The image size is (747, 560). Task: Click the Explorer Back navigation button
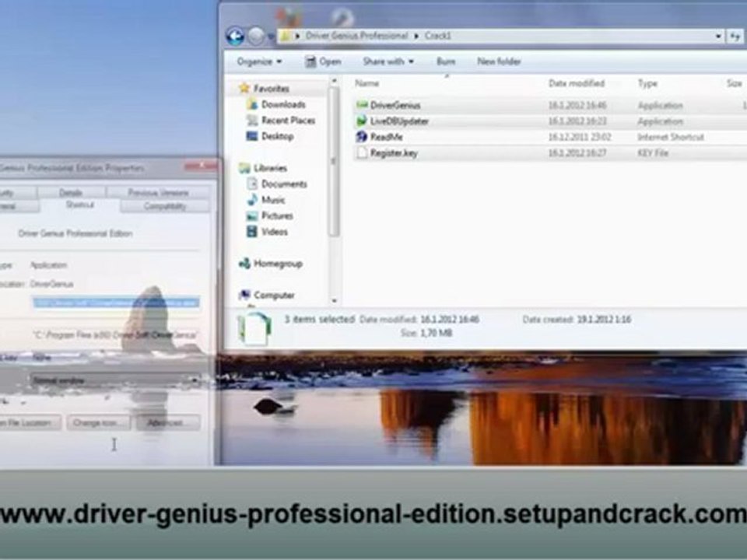coord(235,37)
